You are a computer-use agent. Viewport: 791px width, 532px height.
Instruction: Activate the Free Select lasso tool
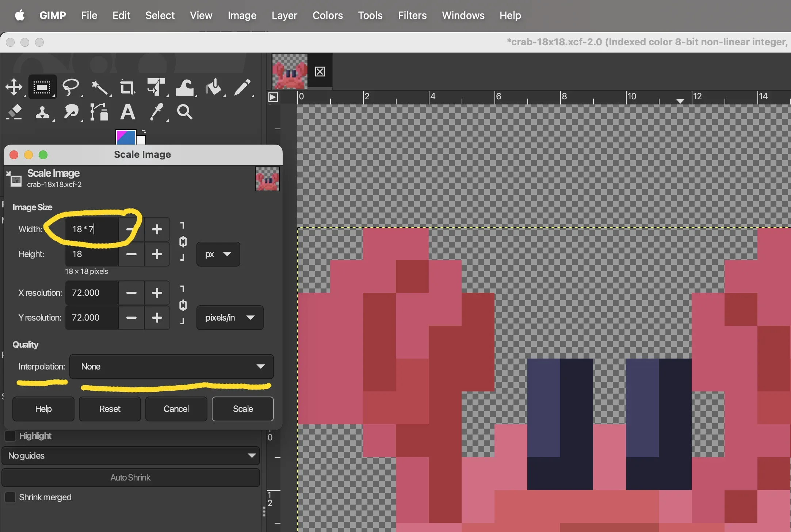72,87
